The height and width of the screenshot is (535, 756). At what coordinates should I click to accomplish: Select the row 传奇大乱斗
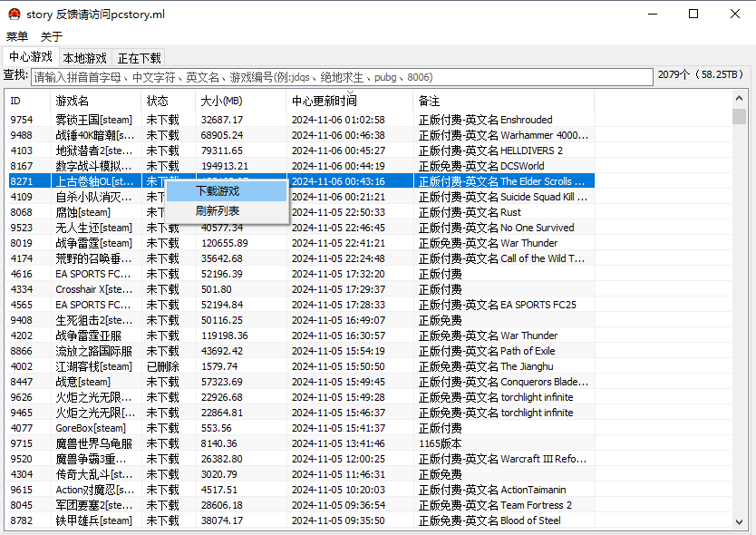click(x=301, y=474)
